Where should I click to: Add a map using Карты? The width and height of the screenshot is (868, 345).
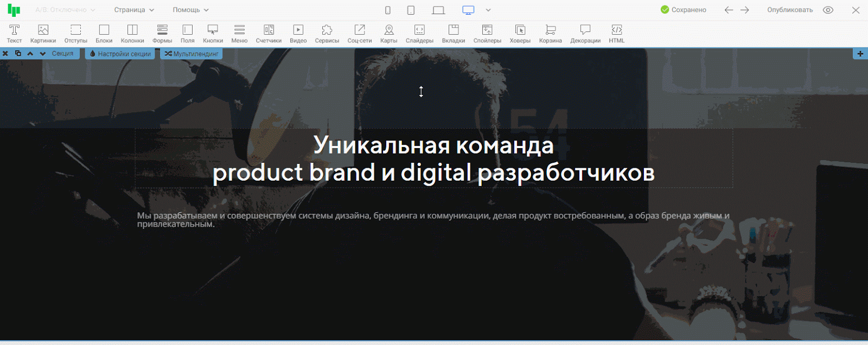388,33
